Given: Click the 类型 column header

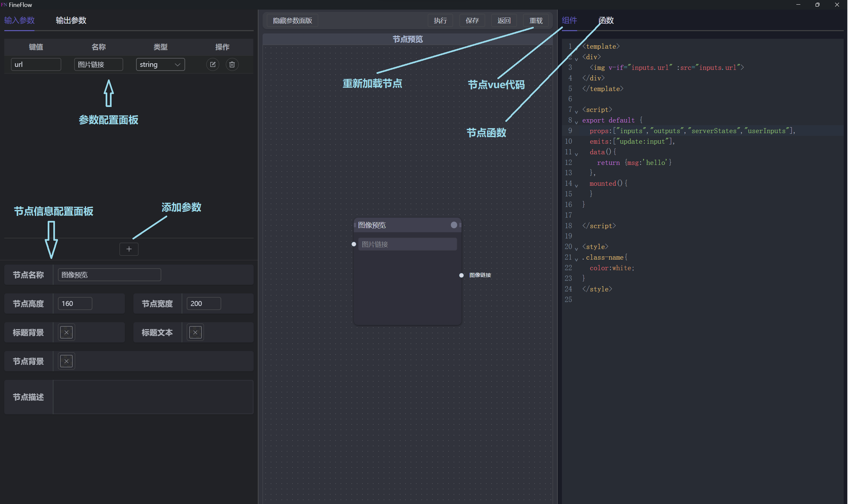Looking at the screenshot, I should tap(160, 47).
